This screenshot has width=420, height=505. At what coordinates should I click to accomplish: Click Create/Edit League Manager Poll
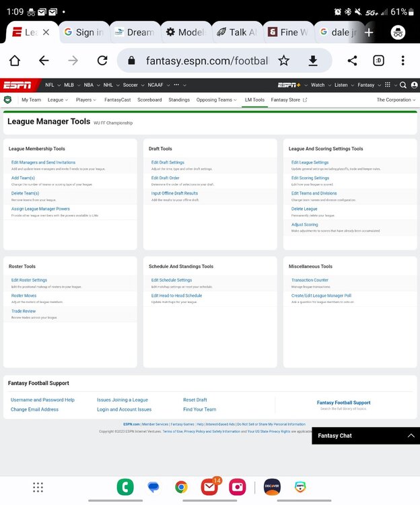321,296
